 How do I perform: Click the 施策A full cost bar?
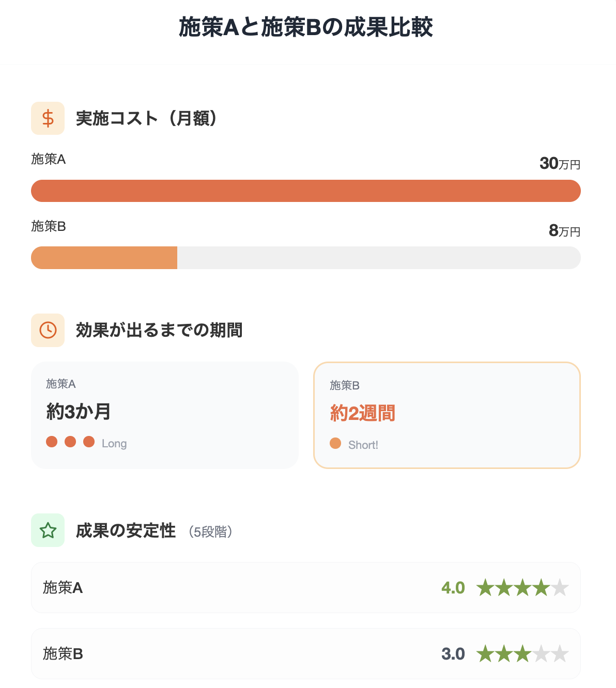coord(305,191)
